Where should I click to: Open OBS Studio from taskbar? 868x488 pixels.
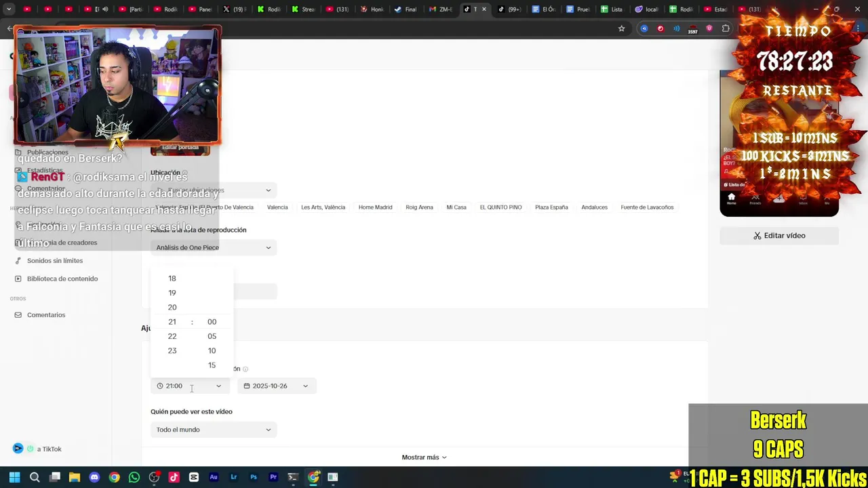tap(154, 477)
